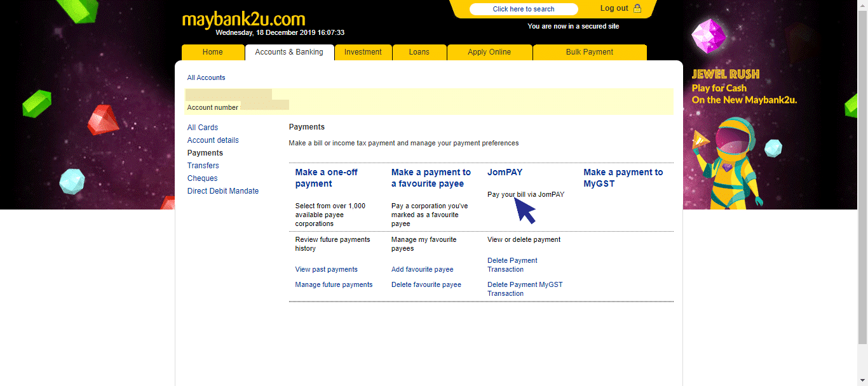868x386 pixels.
Task: Open the All Accounts link
Action: pyautogui.click(x=206, y=77)
